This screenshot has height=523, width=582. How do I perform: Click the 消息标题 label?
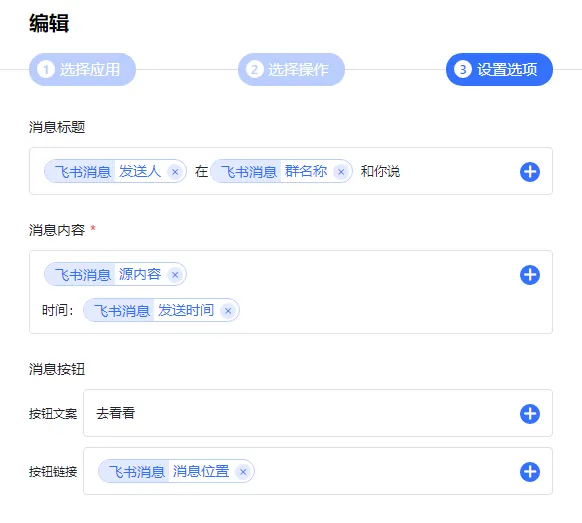[x=57, y=127]
